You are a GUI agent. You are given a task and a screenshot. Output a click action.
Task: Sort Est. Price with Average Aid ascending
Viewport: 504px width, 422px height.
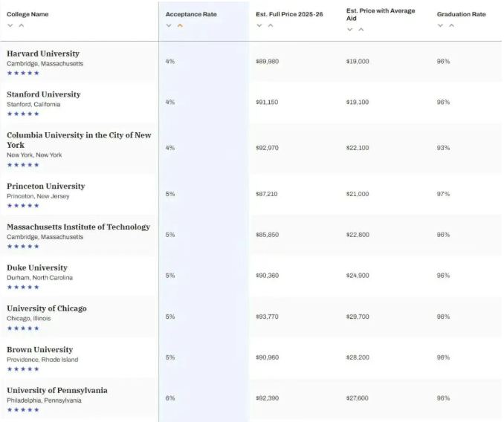pos(361,30)
